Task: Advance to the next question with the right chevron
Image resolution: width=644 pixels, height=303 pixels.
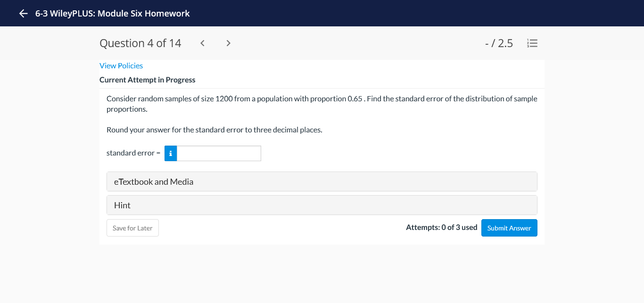Action: [228, 43]
